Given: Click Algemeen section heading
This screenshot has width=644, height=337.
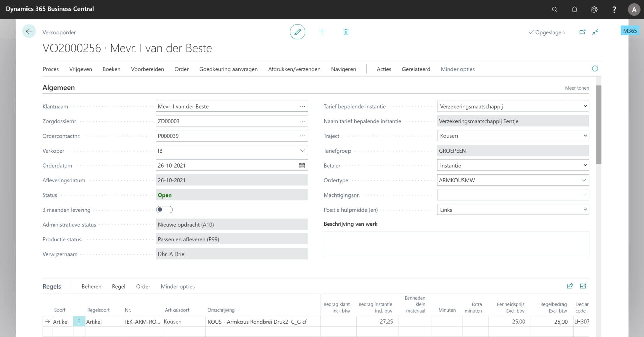Looking at the screenshot, I should pyautogui.click(x=59, y=87).
